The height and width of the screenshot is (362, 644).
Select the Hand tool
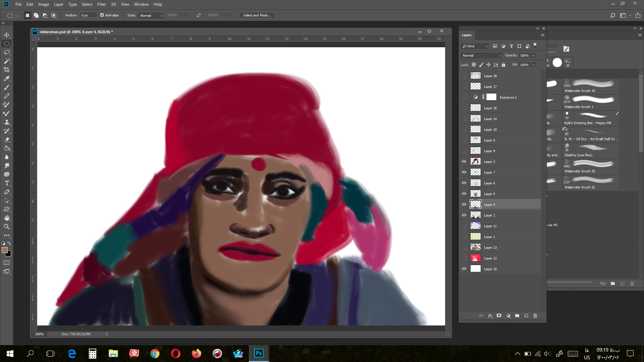click(x=7, y=218)
